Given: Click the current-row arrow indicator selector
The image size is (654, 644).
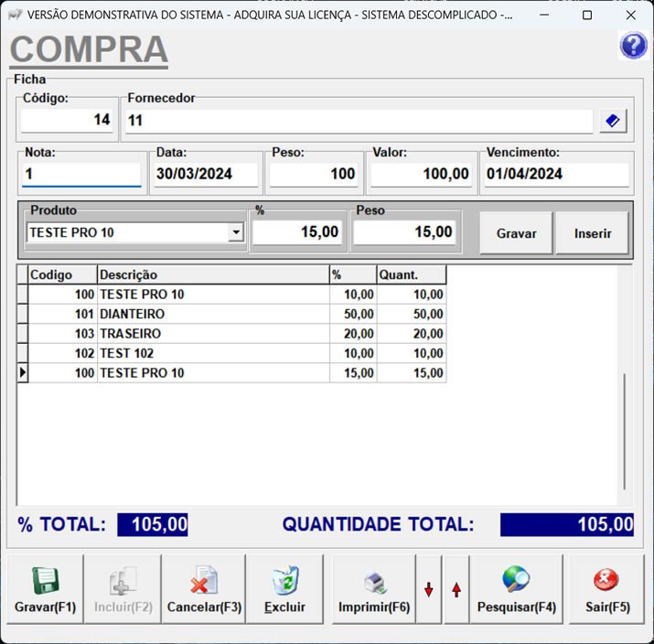Looking at the screenshot, I should 23,373.
